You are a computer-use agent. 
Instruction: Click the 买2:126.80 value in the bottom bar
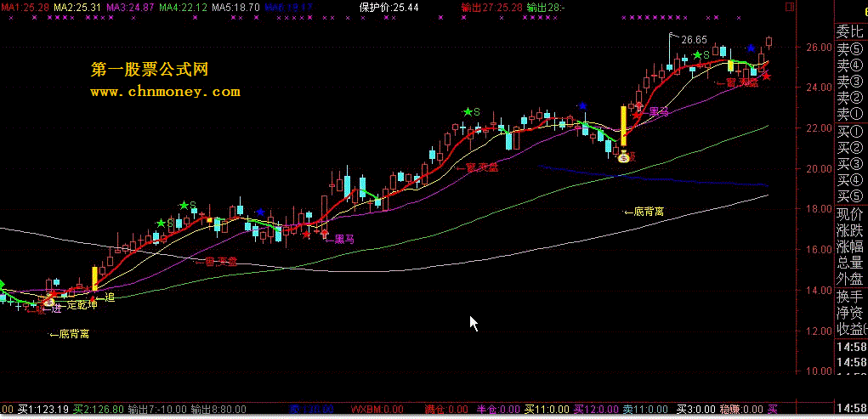pyautogui.click(x=99, y=410)
